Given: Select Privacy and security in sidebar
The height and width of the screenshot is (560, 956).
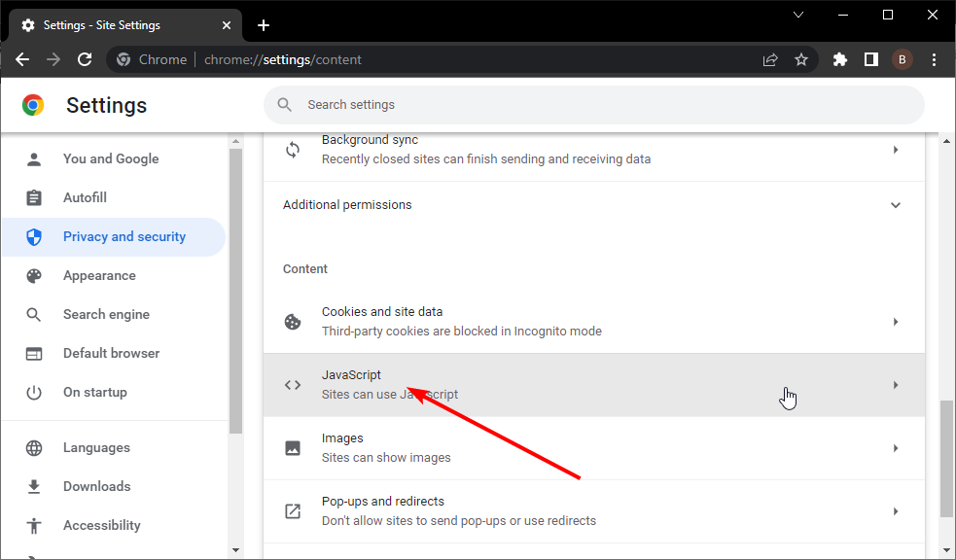Looking at the screenshot, I should 114,237.
